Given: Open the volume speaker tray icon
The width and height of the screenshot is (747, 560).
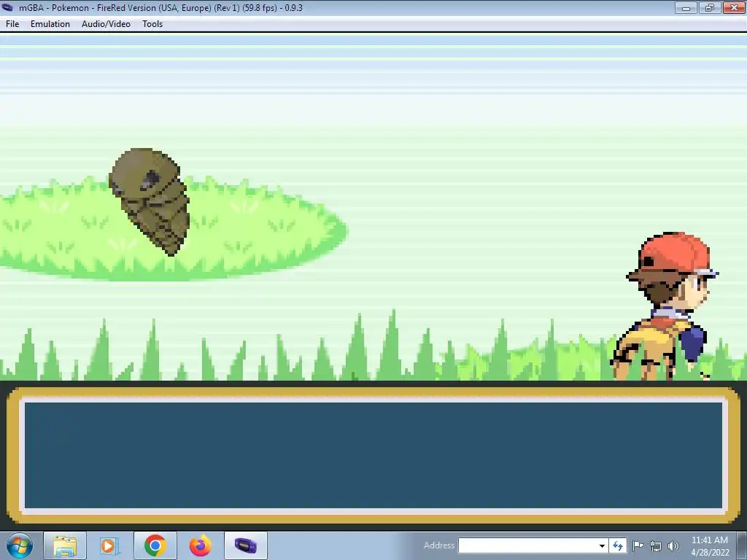Looking at the screenshot, I should point(673,545).
